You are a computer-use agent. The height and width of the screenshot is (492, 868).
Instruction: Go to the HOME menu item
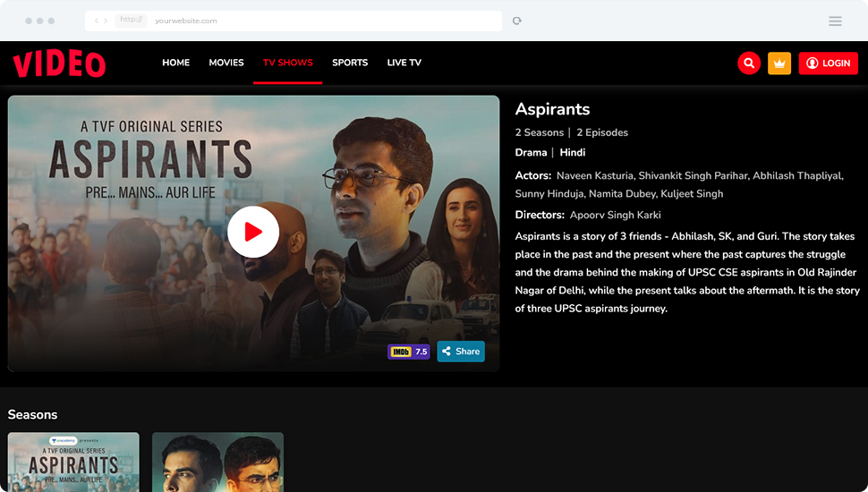click(x=175, y=63)
